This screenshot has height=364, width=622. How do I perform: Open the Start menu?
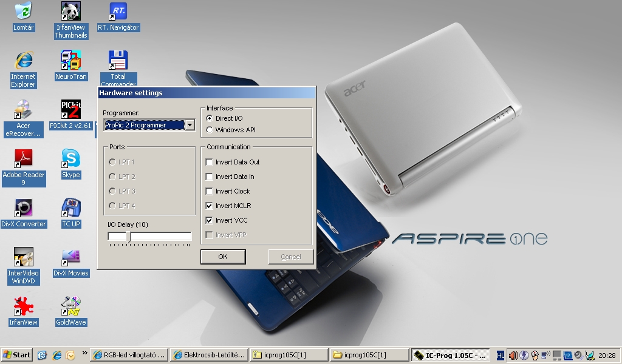tap(16, 355)
